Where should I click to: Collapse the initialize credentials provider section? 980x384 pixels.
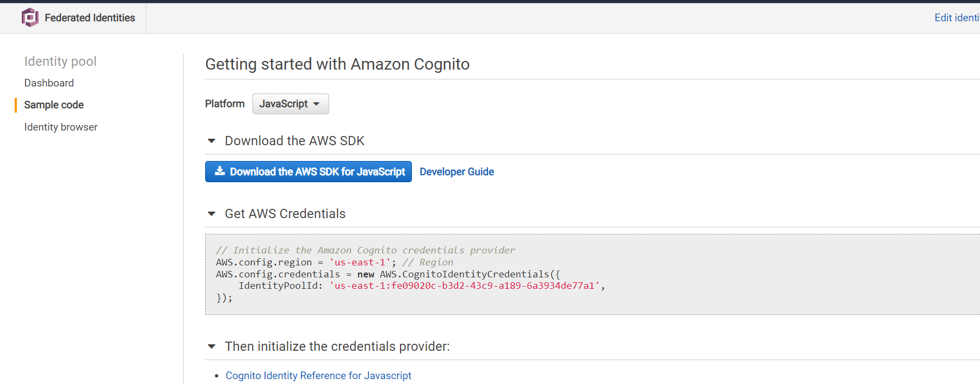pos(212,346)
